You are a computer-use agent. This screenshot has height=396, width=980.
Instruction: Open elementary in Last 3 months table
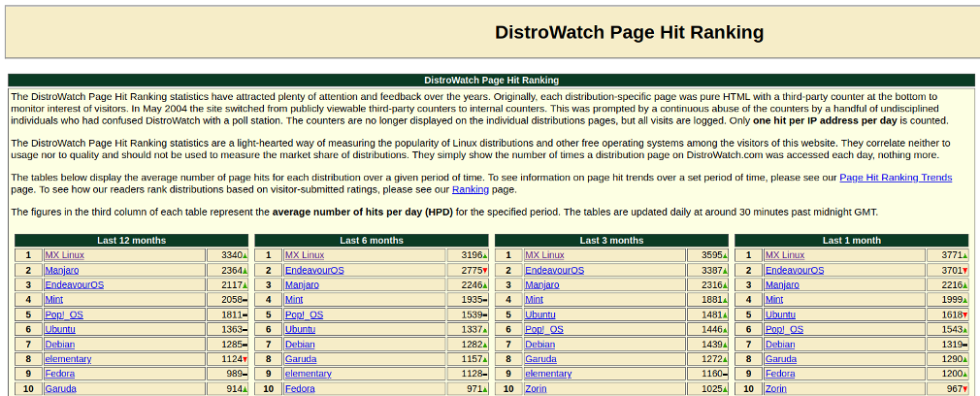pyautogui.click(x=548, y=374)
